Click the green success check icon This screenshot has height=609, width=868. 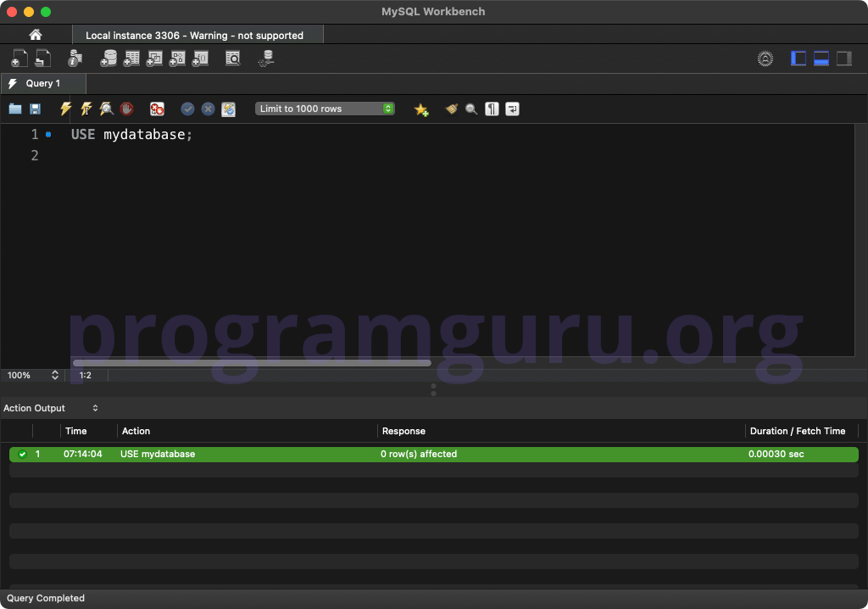pos(23,455)
